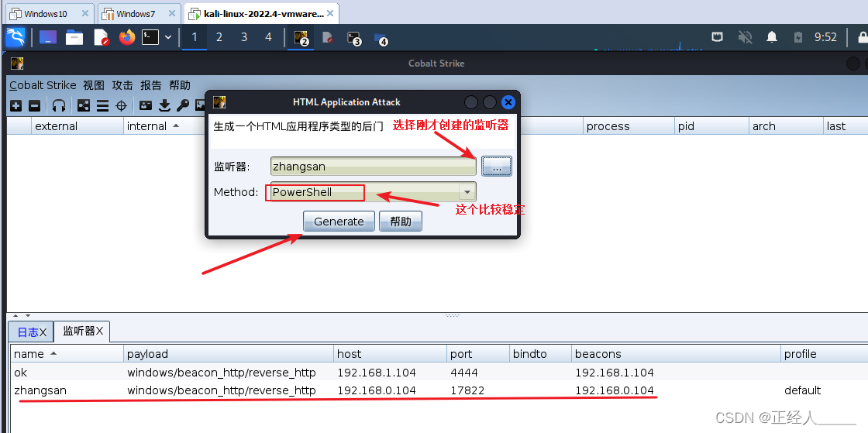Click the process column header
Viewport: 868px width, 433px height.
(629, 126)
